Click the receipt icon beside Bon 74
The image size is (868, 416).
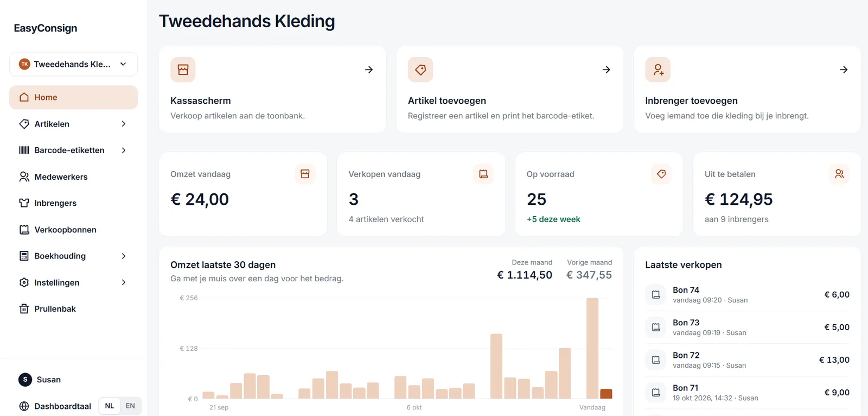pos(656,294)
